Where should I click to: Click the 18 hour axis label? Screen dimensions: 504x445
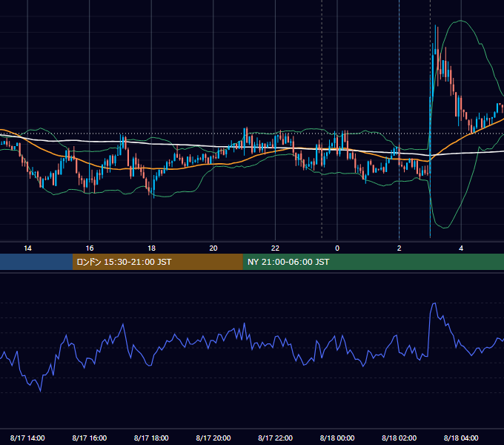(151, 248)
